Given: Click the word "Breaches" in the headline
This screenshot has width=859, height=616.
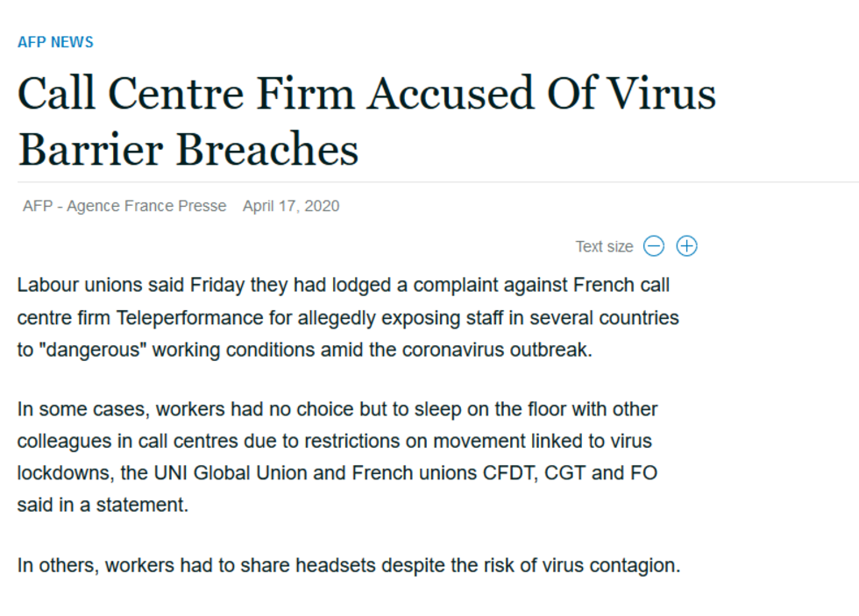Looking at the screenshot, I should [x=267, y=149].
